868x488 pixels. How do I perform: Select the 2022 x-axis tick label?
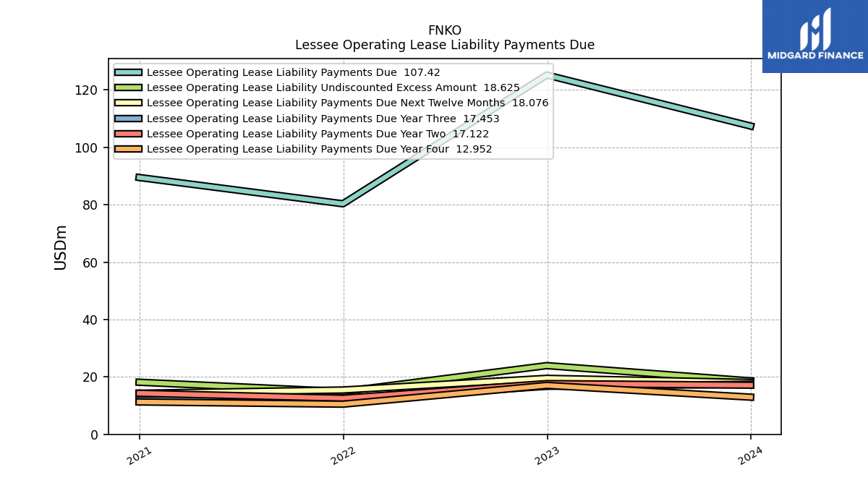[343, 455]
